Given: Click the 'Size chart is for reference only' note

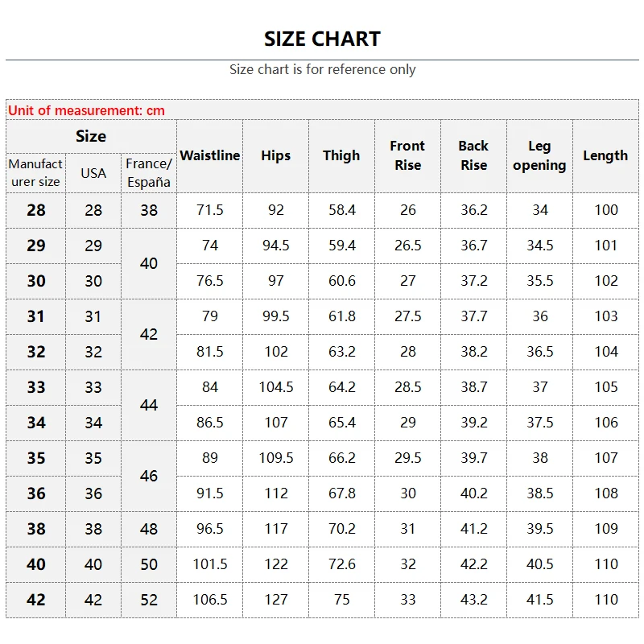Looking at the screenshot, I should click(x=322, y=69).
